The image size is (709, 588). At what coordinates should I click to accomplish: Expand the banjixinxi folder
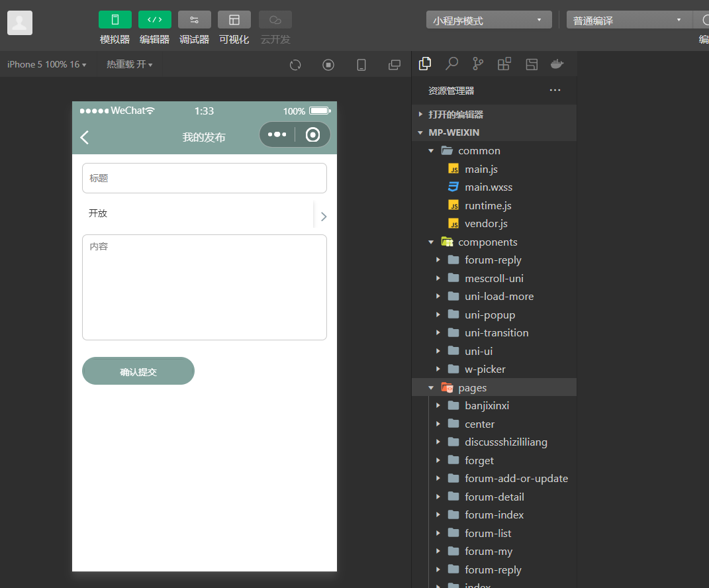click(495, 406)
